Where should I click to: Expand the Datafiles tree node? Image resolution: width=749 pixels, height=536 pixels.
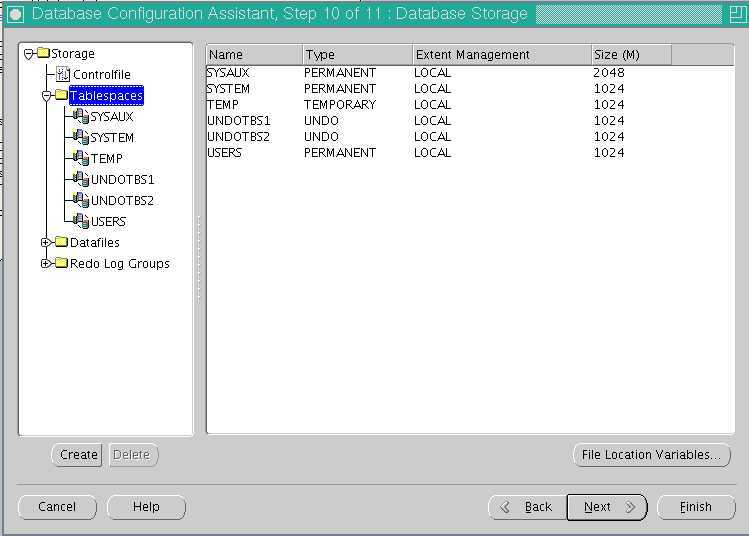[45, 243]
